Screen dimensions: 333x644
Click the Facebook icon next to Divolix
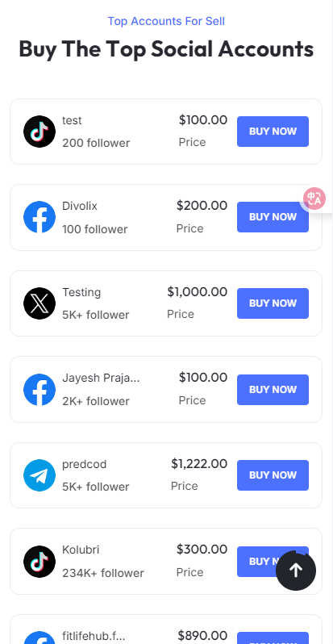point(40,217)
